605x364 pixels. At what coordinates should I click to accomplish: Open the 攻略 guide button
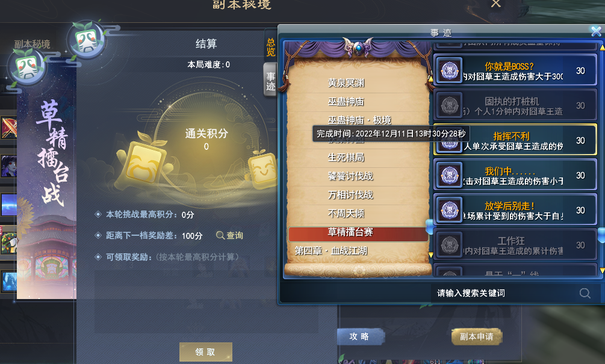point(360,336)
